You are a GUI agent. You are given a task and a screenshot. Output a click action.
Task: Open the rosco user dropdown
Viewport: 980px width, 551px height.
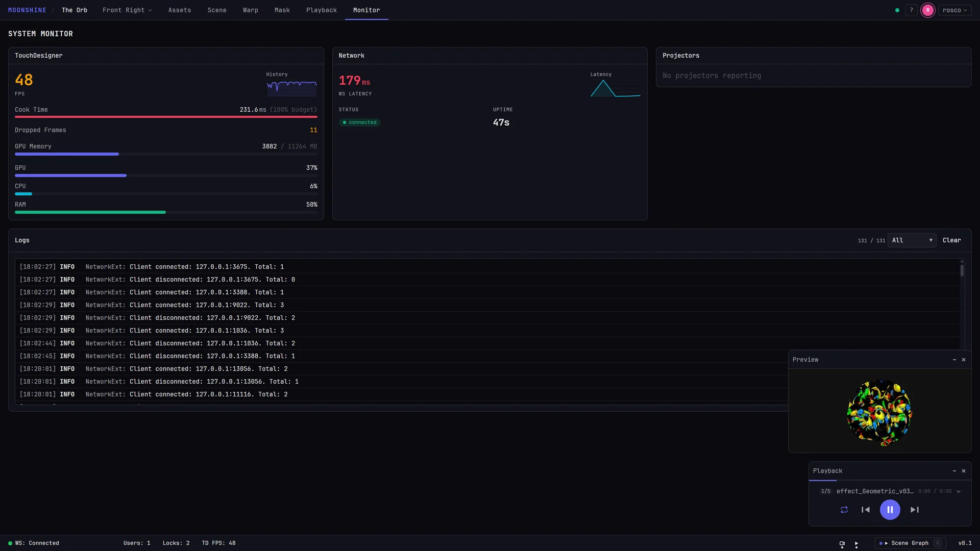pyautogui.click(x=954, y=10)
